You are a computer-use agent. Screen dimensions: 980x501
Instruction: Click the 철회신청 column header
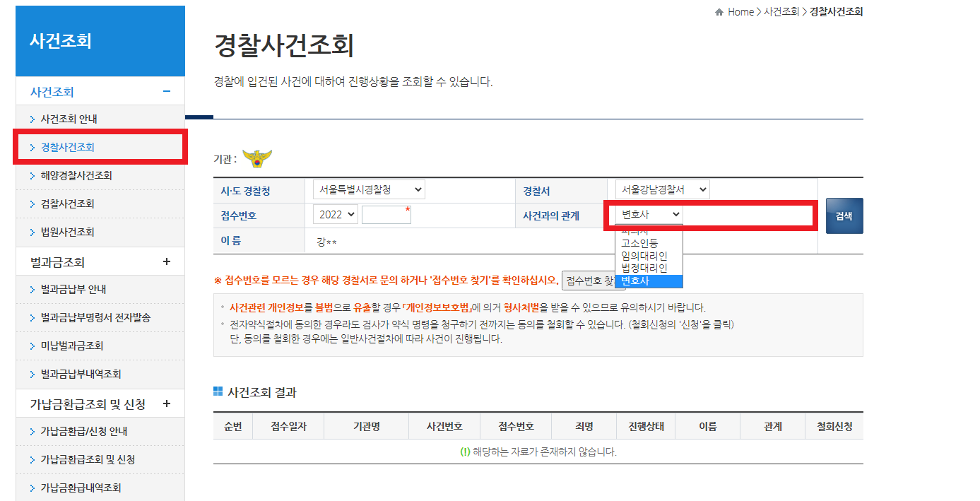tap(834, 426)
